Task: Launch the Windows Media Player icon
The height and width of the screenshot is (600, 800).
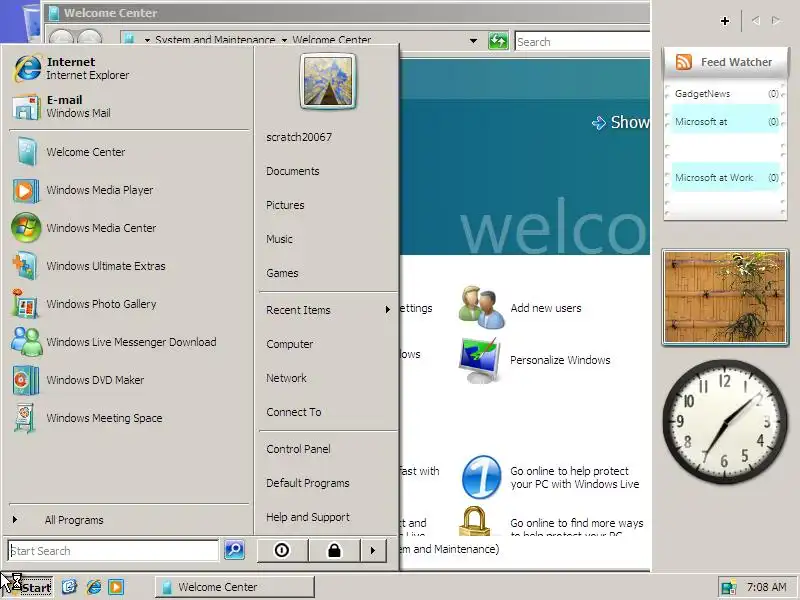Action: coord(26,190)
